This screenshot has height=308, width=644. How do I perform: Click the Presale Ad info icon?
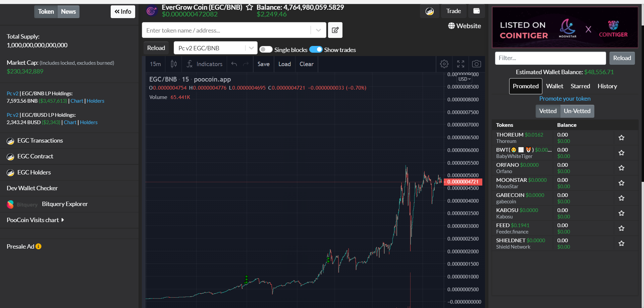[39, 246]
